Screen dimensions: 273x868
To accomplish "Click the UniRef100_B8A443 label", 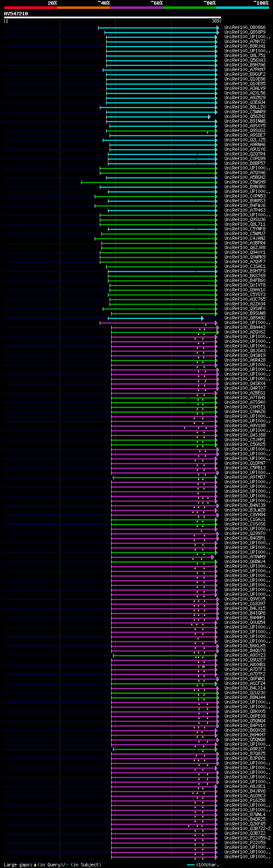I will 245,328.
